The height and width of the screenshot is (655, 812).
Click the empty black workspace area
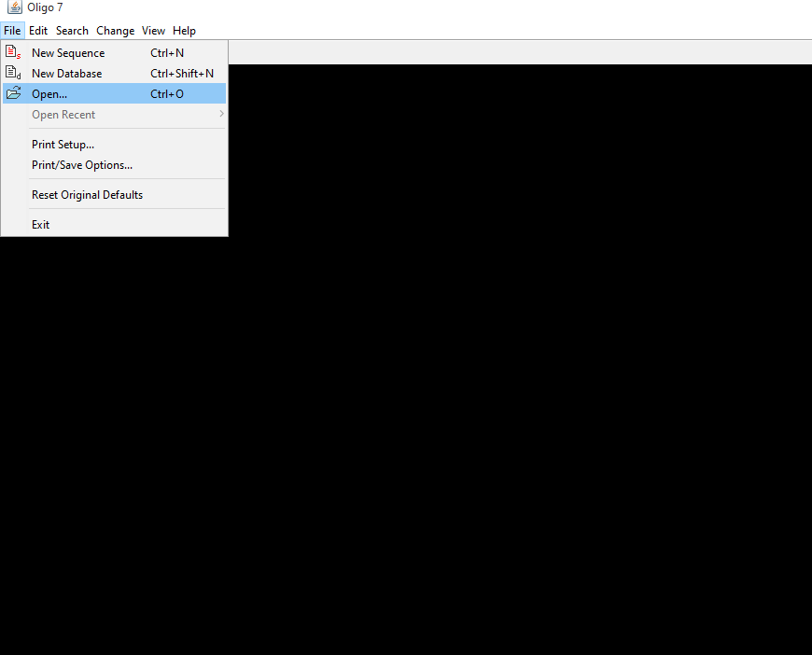(513, 373)
